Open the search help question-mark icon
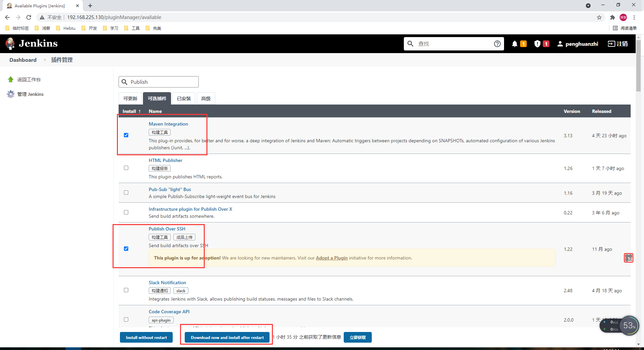 (x=497, y=44)
